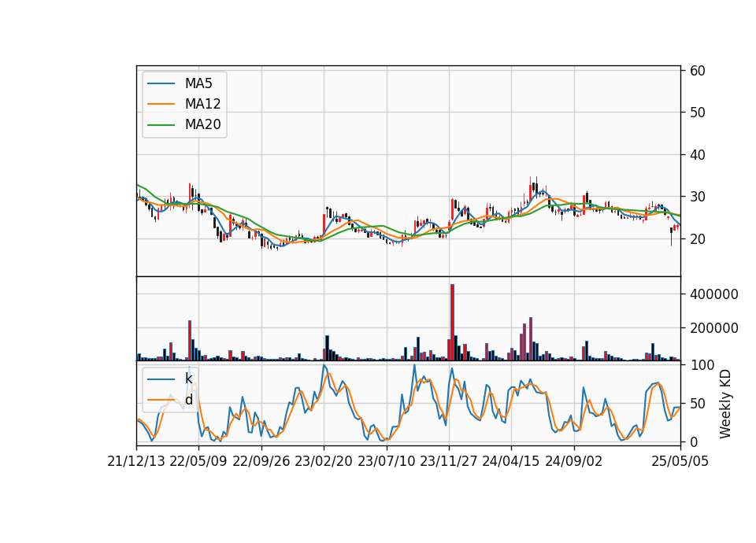Click the 23/07/10 date label
The height and width of the screenshot is (543, 756).
click(x=386, y=461)
